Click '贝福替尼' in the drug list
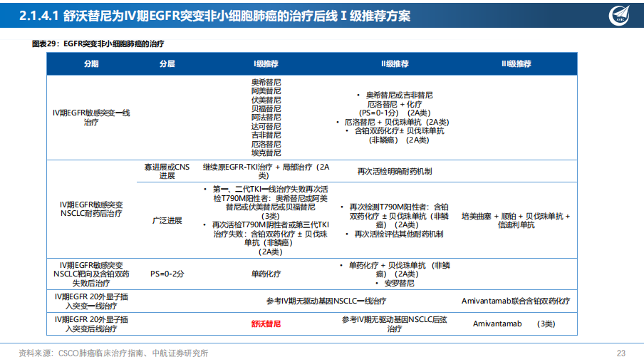Screen dimensions: 644x362 (x=266, y=108)
